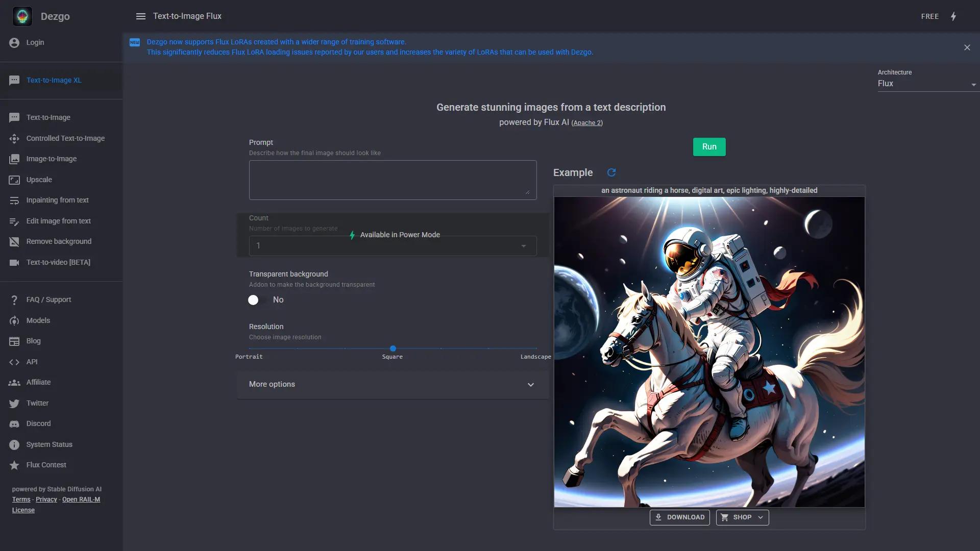The width and height of the screenshot is (980, 551).
Task: Click the green Run button
Action: tap(709, 147)
